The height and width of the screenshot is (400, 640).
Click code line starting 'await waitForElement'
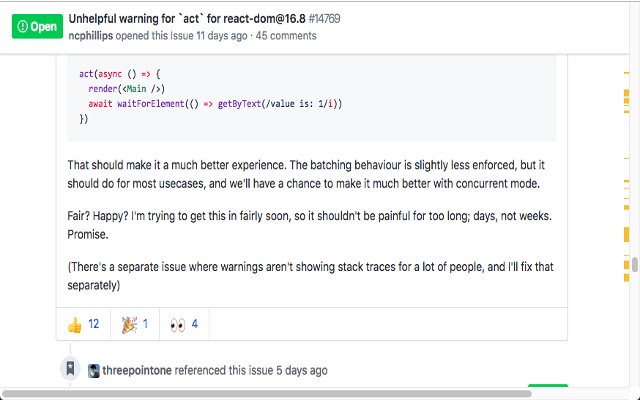coord(215,104)
